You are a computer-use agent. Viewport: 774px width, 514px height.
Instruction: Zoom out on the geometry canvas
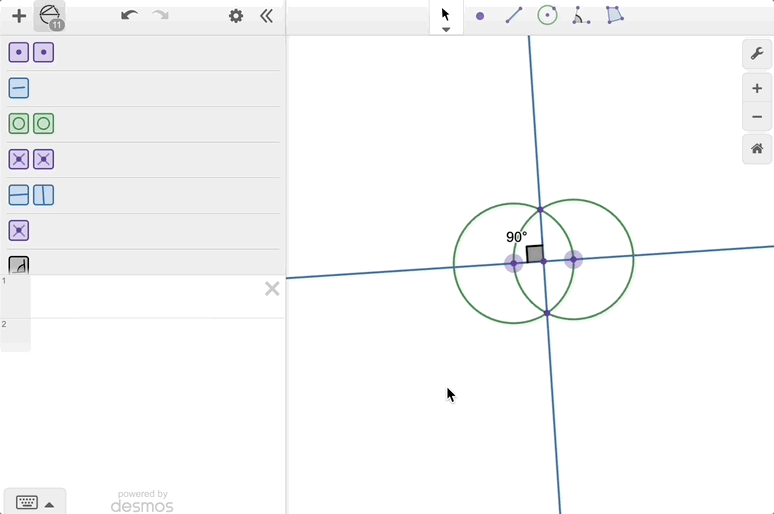757,117
